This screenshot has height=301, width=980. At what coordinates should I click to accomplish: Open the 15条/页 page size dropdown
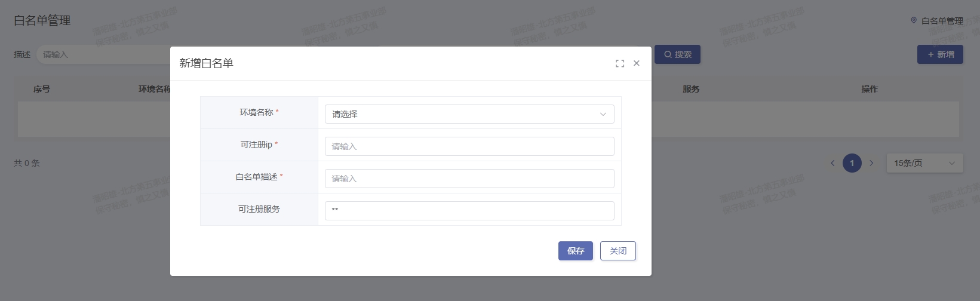click(924, 163)
